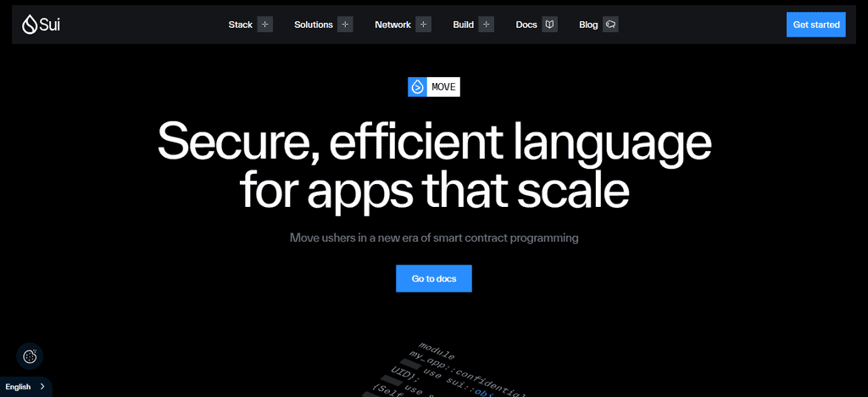Image resolution: width=868 pixels, height=397 pixels.
Task: Click the Docs book icon
Action: point(549,25)
